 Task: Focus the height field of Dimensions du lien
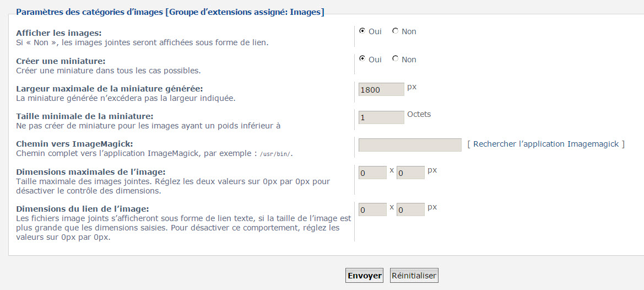tap(410, 210)
